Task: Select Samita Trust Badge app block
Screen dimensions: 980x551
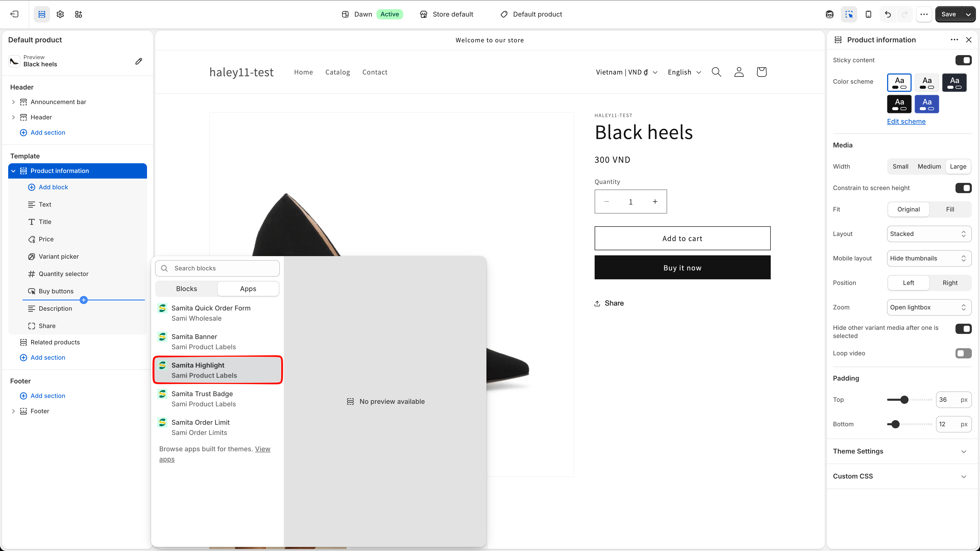Action: click(218, 398)
